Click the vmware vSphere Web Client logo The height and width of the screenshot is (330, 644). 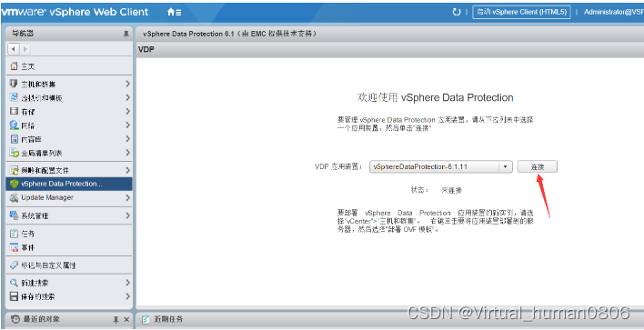[75, 12]
